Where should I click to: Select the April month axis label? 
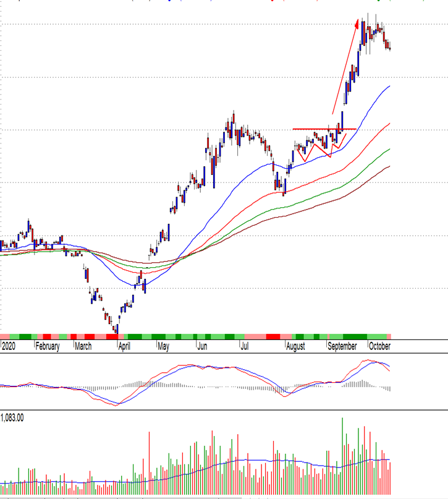[124, 346]
